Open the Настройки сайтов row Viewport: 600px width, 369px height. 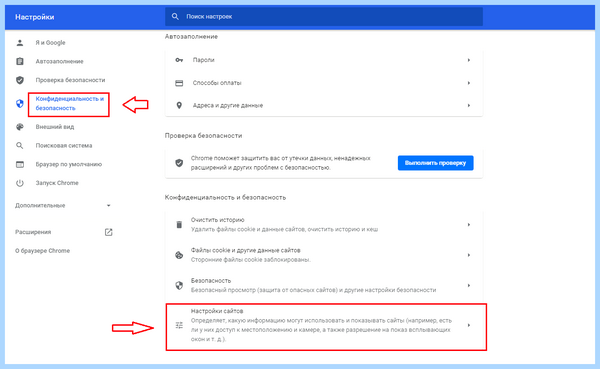point(324,325)
